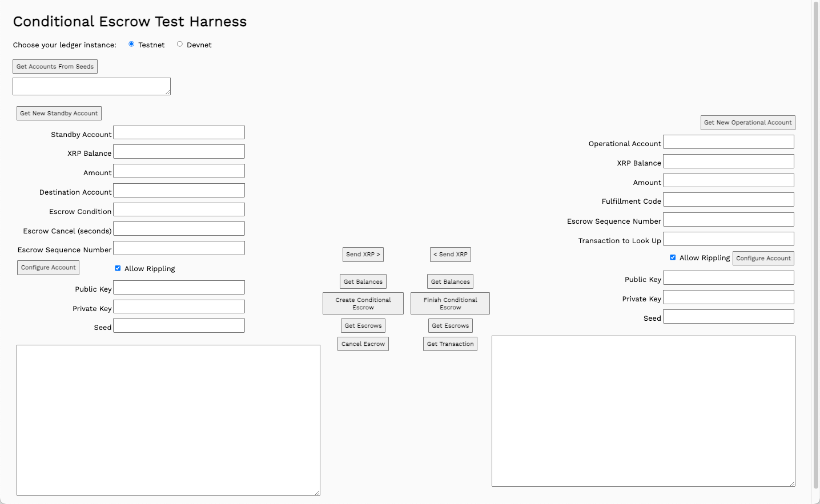The height and width of the screenshot is (504, 820).
Task: Click Cancel Escrow
Action: coord(363,344)
